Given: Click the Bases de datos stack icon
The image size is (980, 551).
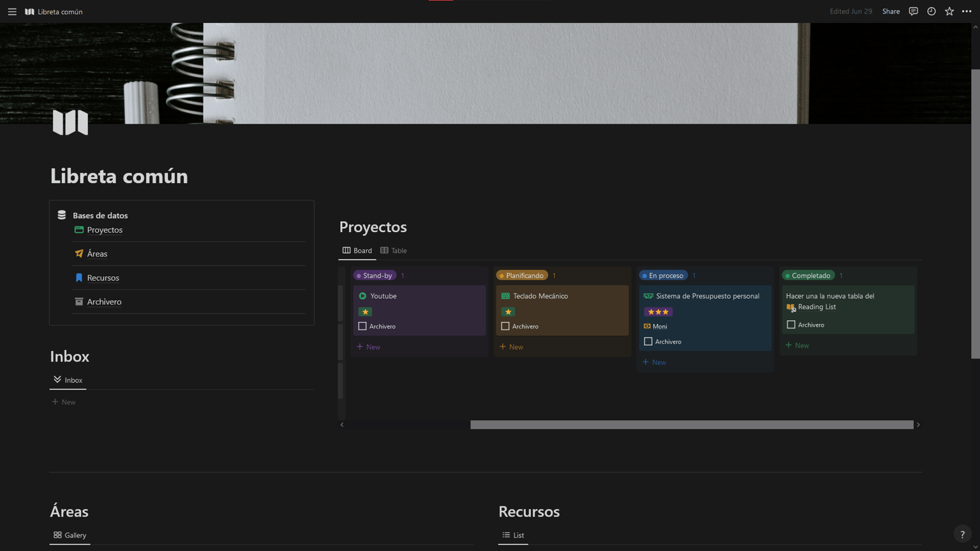Looking at the screenshot, I should tap(62, 215).
